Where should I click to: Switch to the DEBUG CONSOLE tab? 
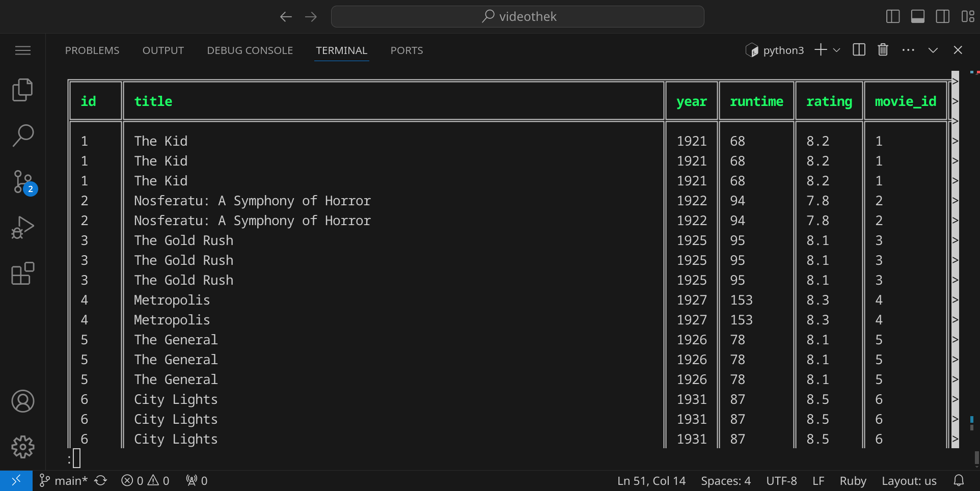pos(250,50)
